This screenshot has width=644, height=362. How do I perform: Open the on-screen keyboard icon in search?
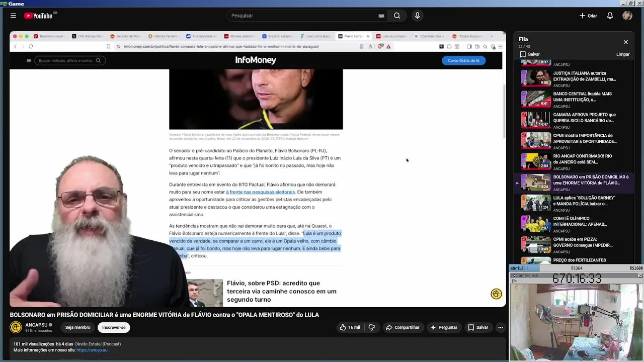pos(381,16)
